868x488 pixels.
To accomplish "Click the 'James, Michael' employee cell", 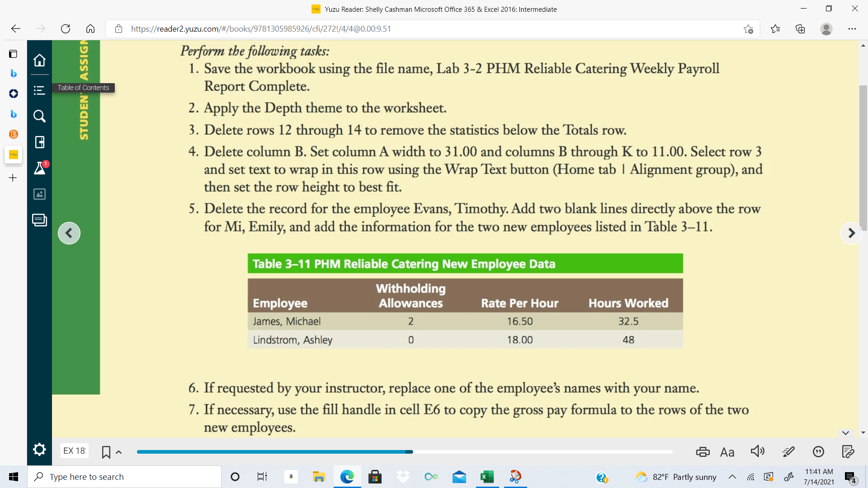I will (x=287, y=321).
